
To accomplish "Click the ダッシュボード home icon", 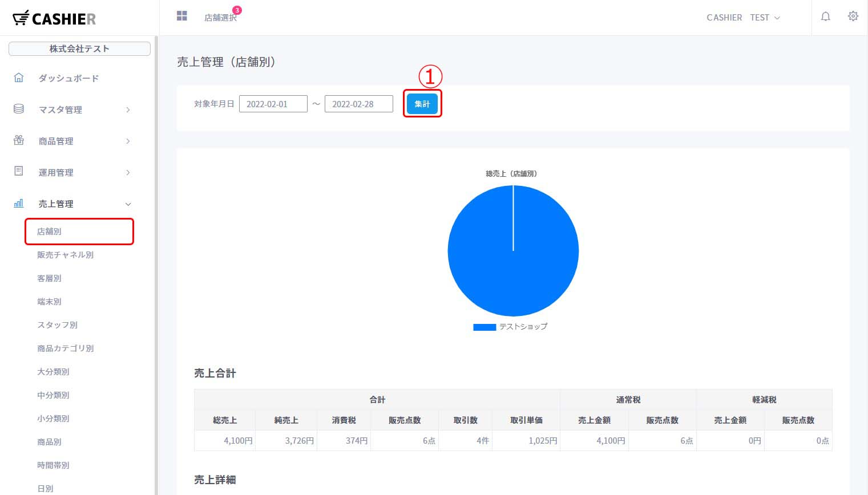I will [19, 78].
